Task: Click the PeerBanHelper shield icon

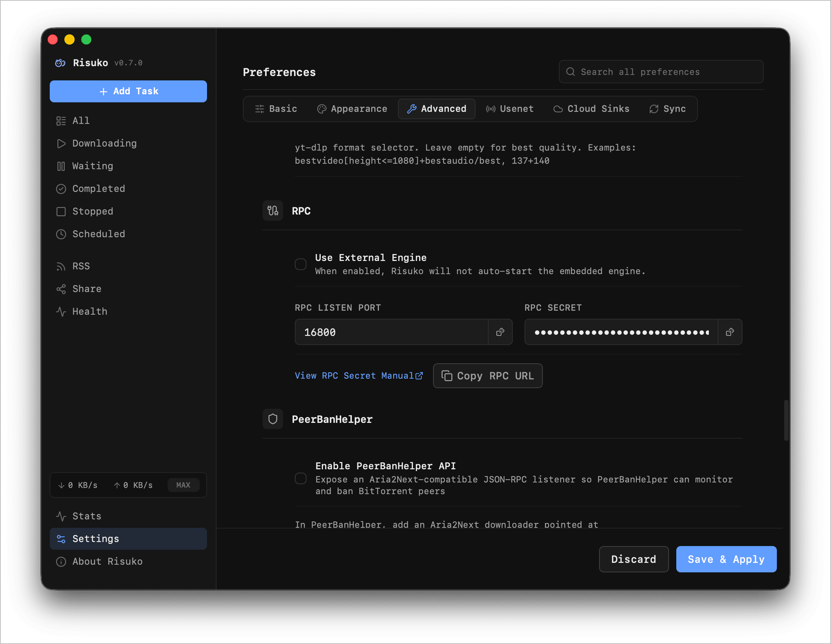Action: [x=273, y=419]
